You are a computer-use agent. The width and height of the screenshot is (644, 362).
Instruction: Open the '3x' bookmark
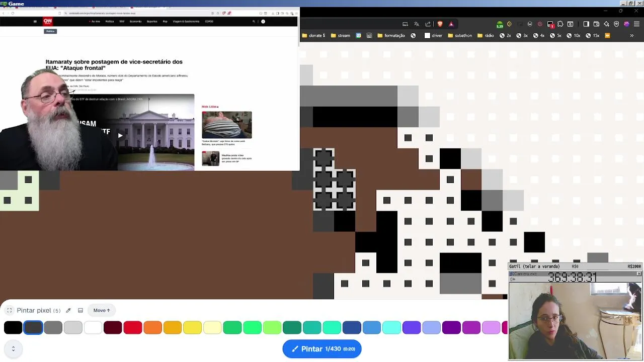click(522, 36)
